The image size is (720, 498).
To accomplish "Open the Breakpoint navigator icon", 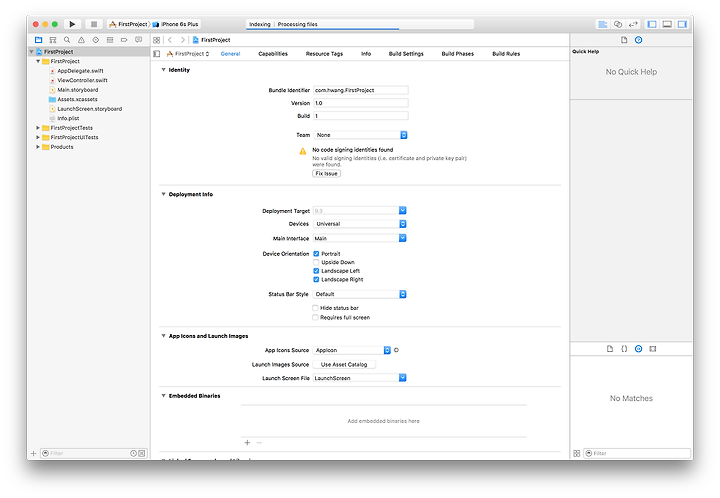I will tap(124, 40).
